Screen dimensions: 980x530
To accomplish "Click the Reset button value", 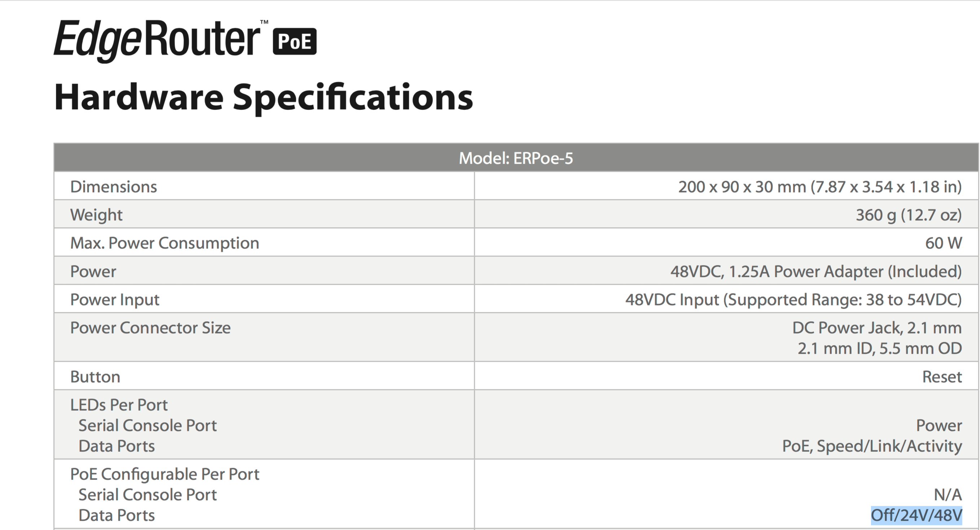I will [942, 377].
